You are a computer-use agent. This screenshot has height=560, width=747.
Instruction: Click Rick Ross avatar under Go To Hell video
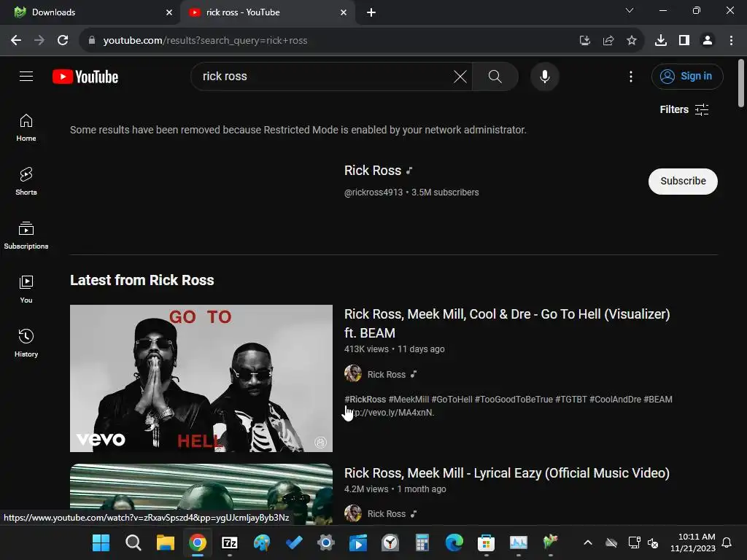(353, 374)
